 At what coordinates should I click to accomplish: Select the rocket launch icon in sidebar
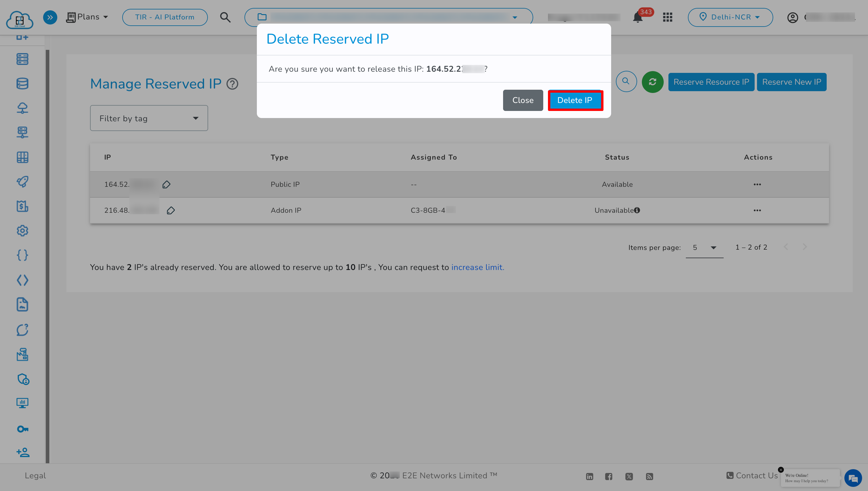point(22,182)
